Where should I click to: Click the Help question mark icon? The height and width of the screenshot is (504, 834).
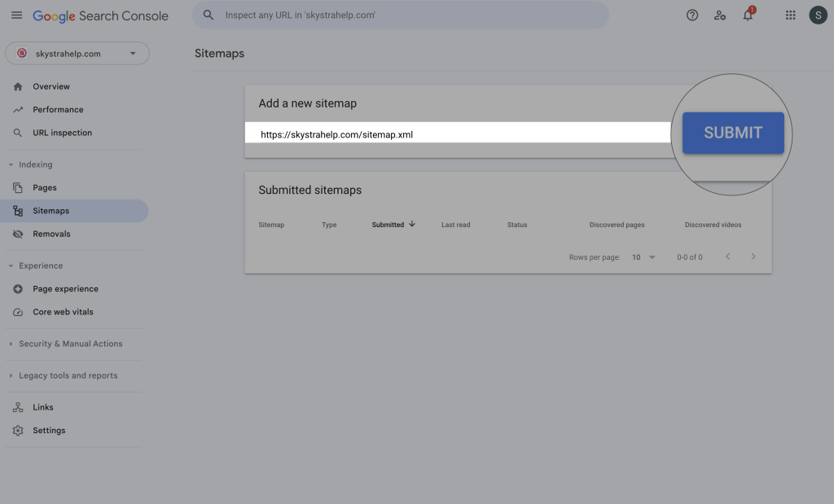(x=692, y=15)
